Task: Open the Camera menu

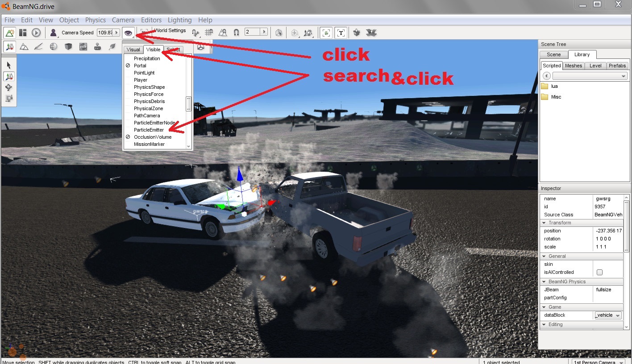Action: point(123,20)
